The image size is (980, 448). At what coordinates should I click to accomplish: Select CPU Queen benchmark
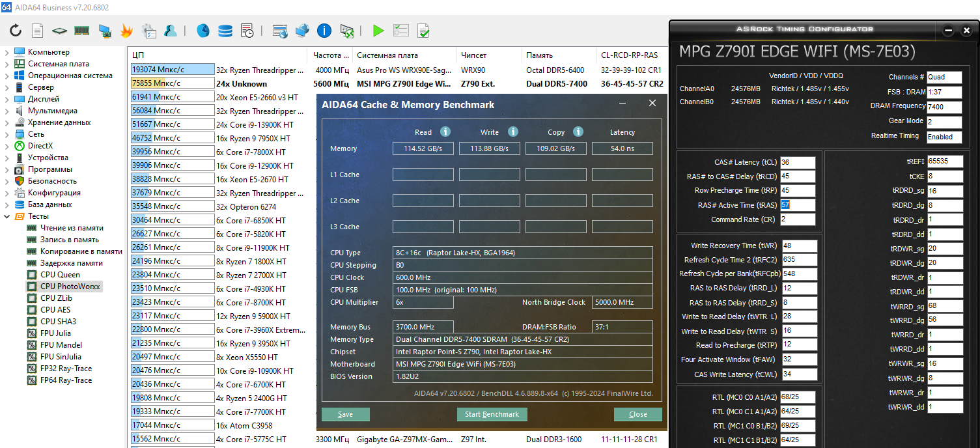coord(60,275)
